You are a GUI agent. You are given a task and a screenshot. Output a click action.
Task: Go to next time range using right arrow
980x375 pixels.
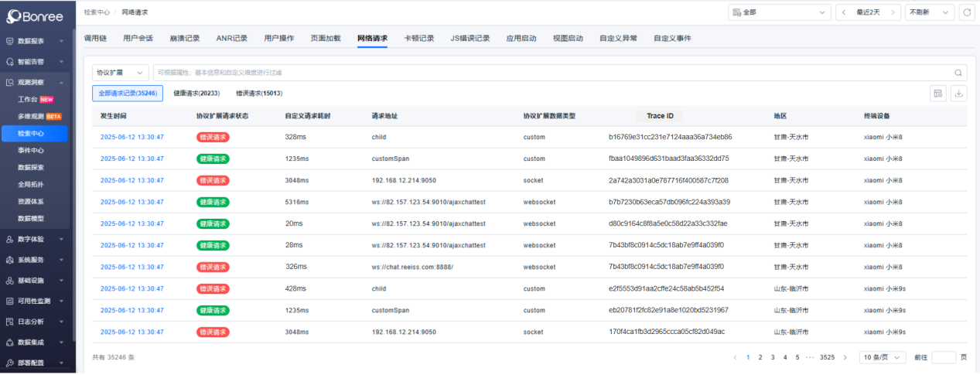coord(893,12)
